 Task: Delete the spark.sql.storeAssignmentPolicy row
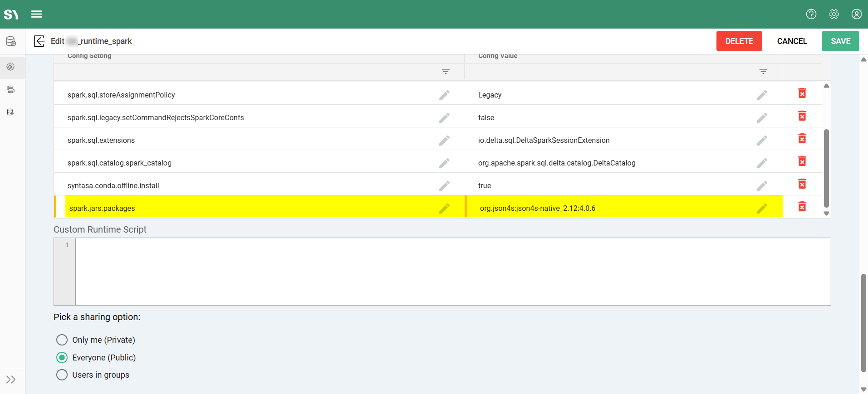coord(802,93)
